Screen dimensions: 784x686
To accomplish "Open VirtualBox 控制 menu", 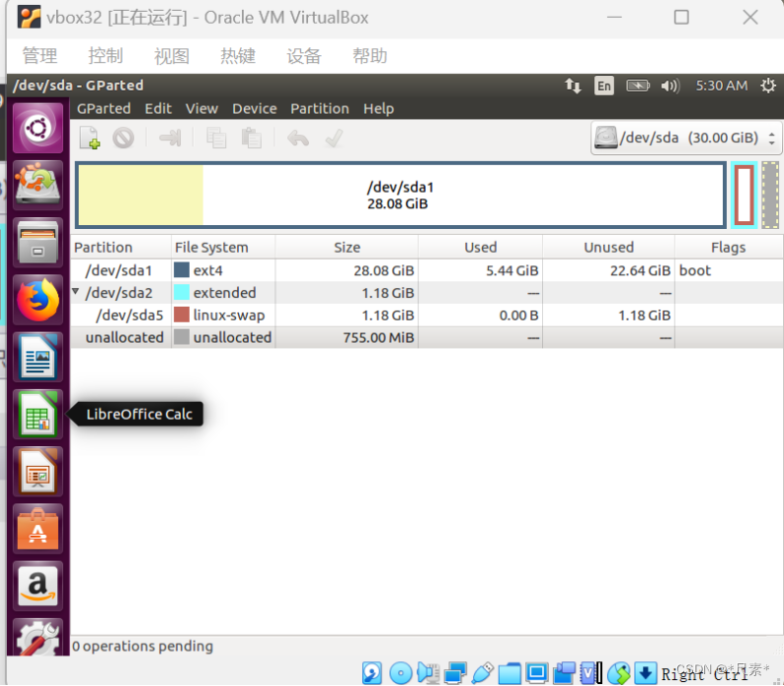I will [x=106, y=55].
